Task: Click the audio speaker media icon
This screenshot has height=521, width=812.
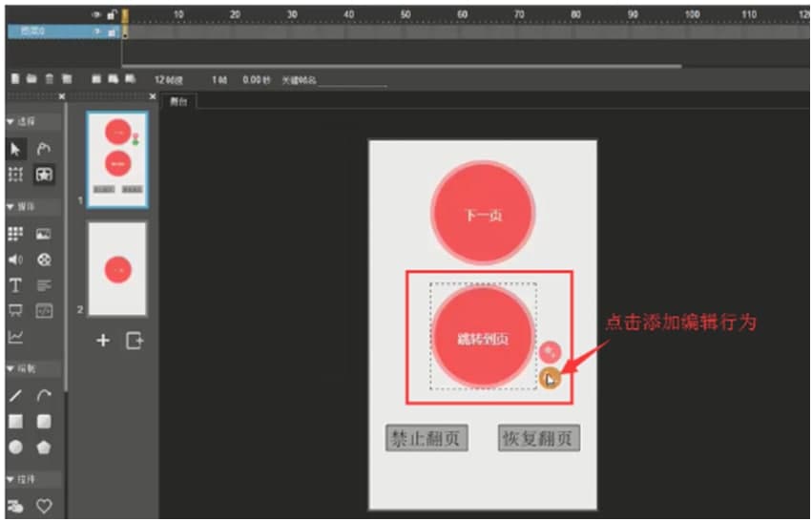Action: point(16,260)
